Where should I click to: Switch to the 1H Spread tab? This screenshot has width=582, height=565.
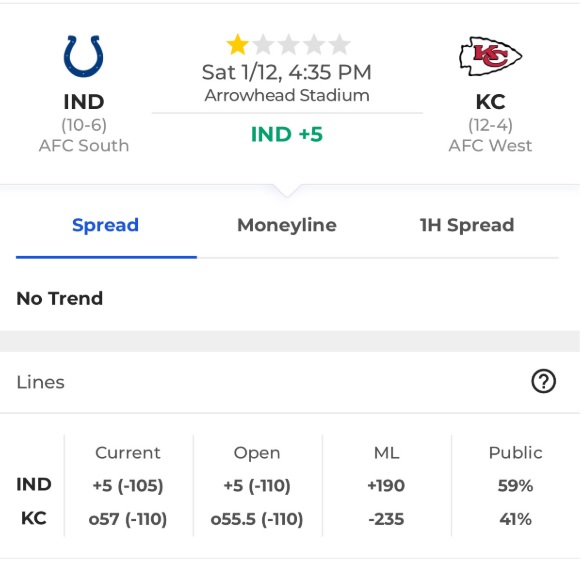click(467, 225)
